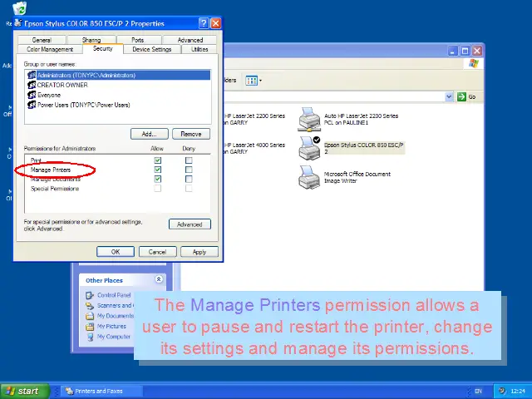Toggle Deny checkbox for Special Permissions

coord(189,189)
